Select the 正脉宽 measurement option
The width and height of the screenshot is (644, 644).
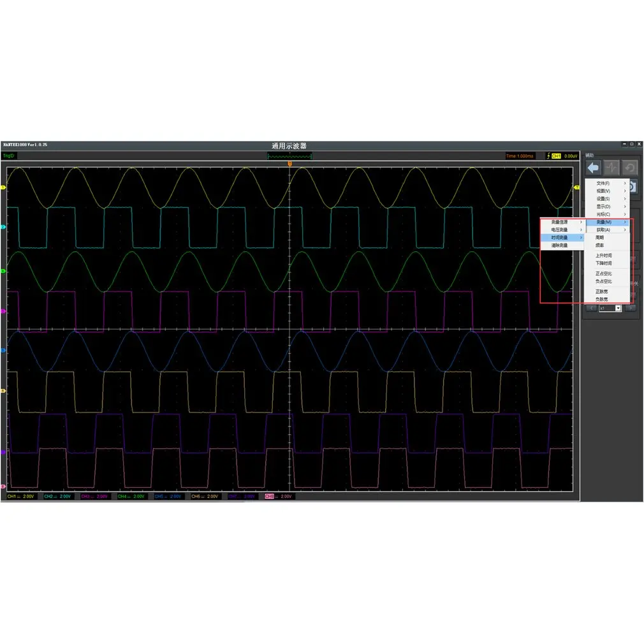point(607,291)
